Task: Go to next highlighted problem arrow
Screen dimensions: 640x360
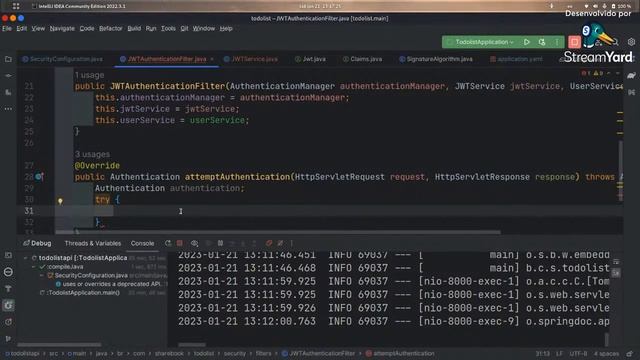Action: point(618,73)
